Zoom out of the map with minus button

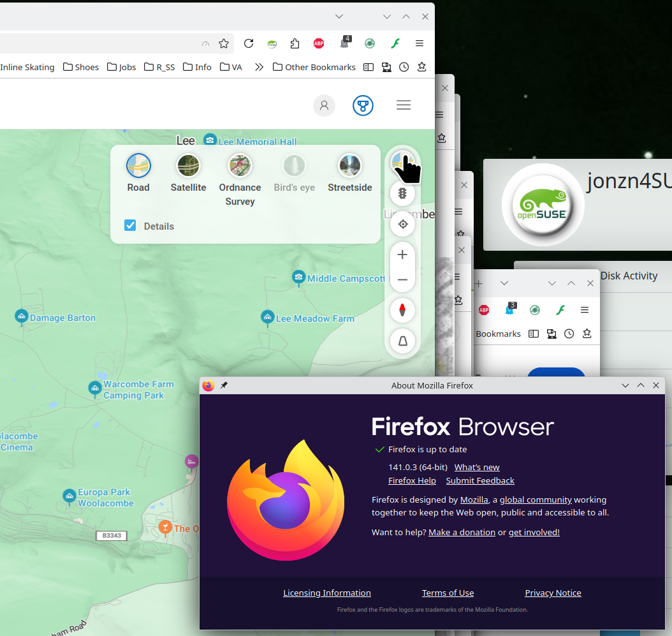pos(402,279)
